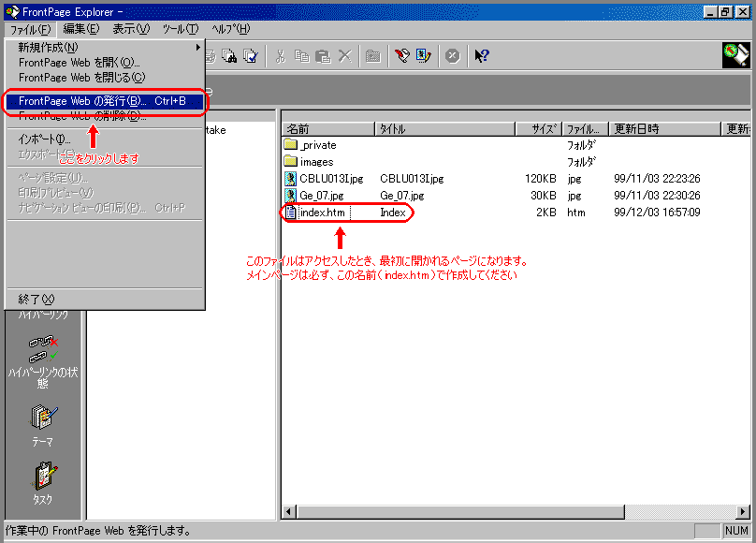This screenshot has width=756, height=543.
Task: Open the _private folder
Action: 314,144
